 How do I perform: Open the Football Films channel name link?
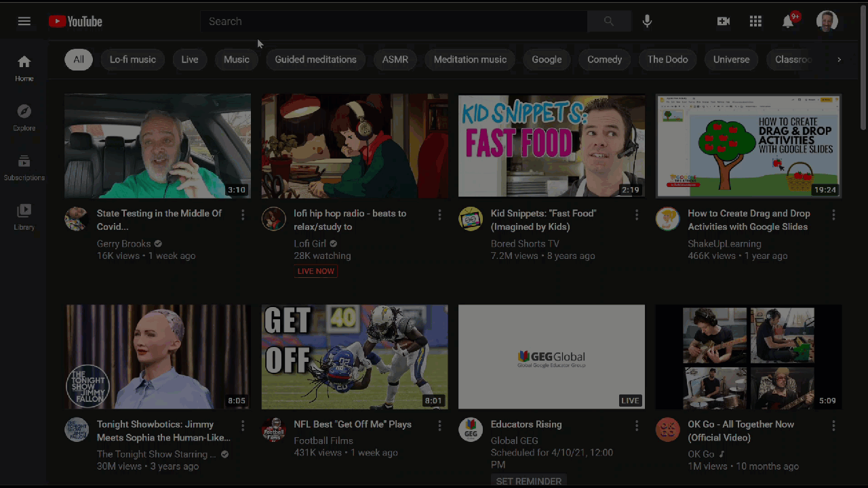click(323, 441)
